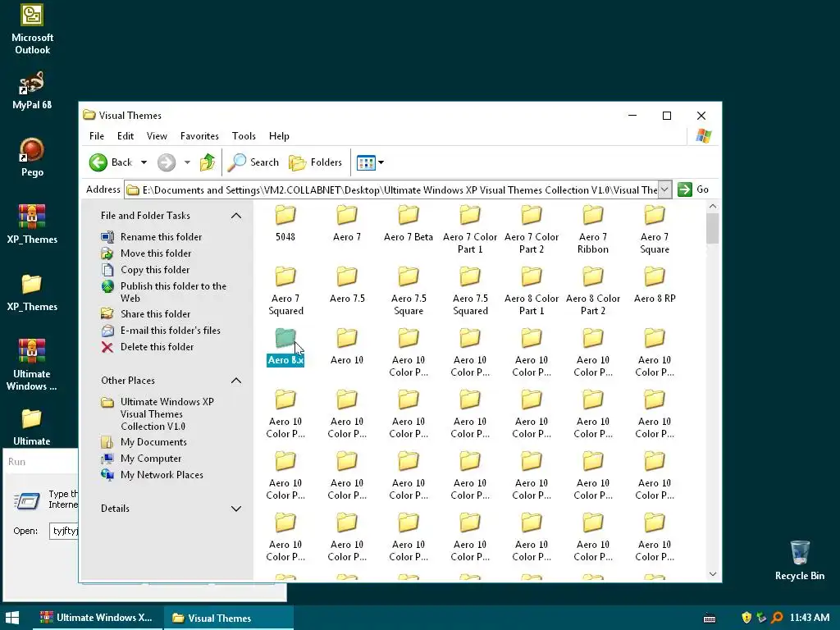Select the Aero 8 RP folder
Image resolution: width=840 pixels, height=630 pixels.
[655, 285]
